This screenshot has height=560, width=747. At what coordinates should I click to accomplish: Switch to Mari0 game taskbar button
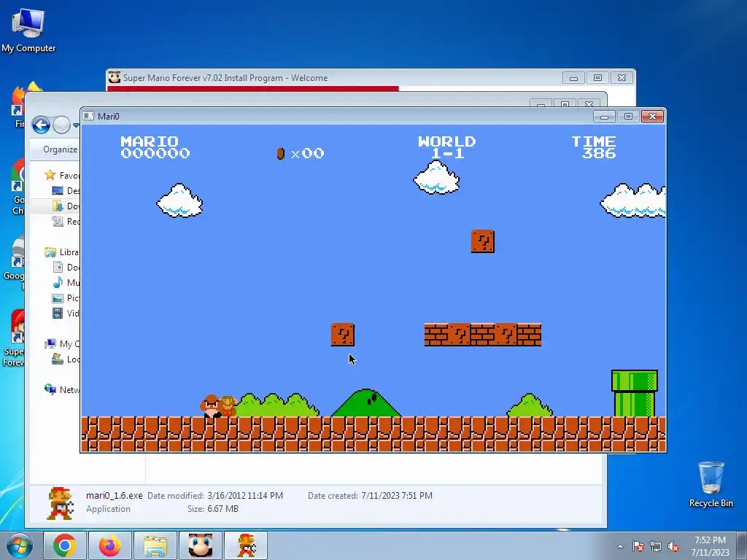pos(246,545)
